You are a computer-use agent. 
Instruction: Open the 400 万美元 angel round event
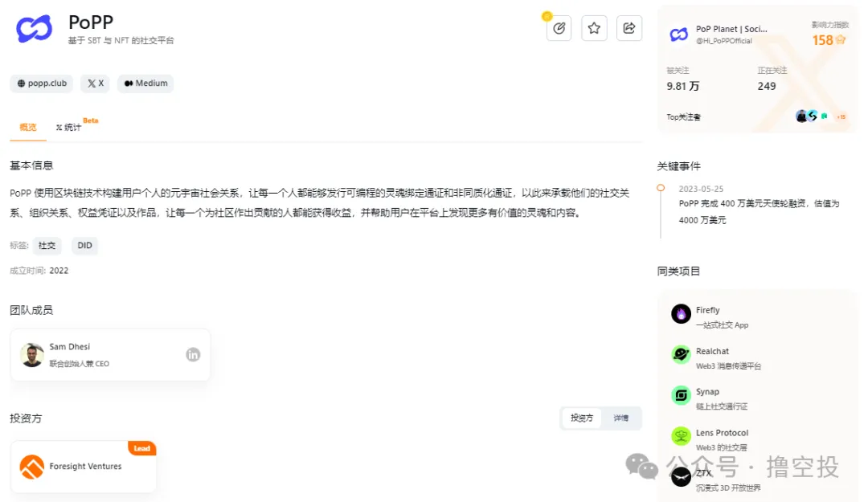pos(759,212)
